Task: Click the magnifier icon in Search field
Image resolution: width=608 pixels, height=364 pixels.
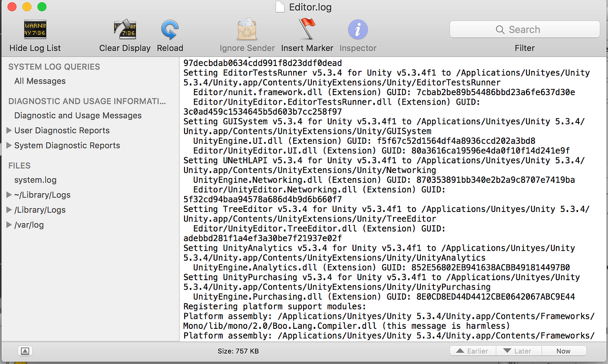Action: tap(500, 30)
